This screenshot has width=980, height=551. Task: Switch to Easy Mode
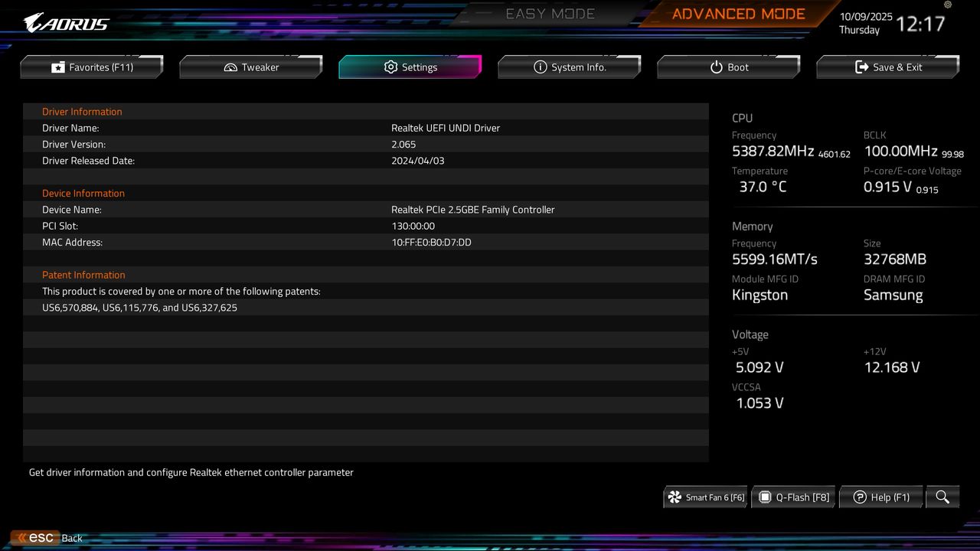click(x=550, y=13)
